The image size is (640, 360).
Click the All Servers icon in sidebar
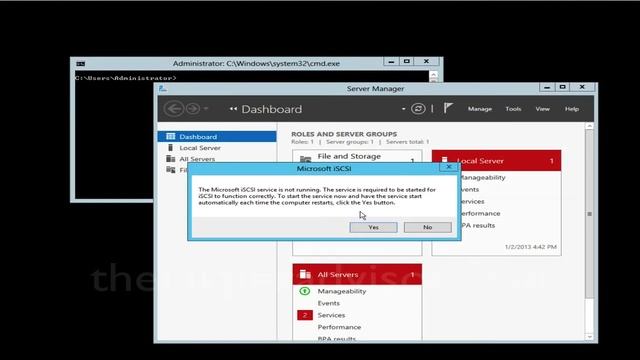[171, 158]
